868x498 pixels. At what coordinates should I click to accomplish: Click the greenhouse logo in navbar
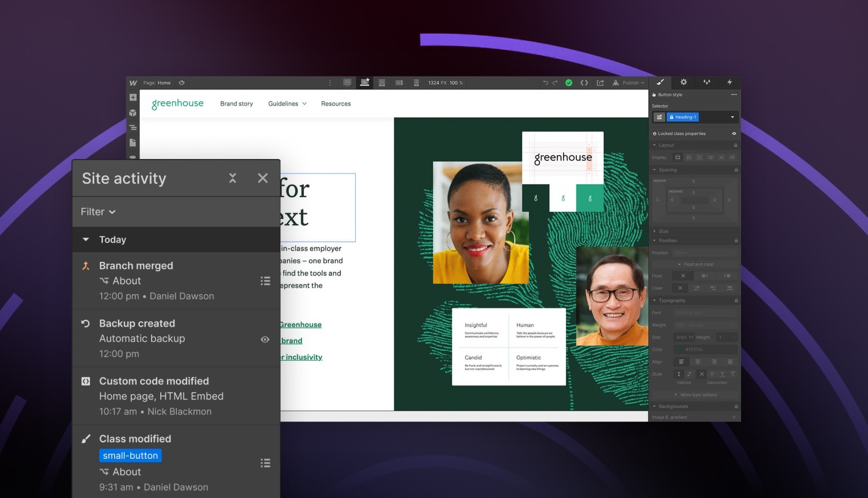click(177, 104)
